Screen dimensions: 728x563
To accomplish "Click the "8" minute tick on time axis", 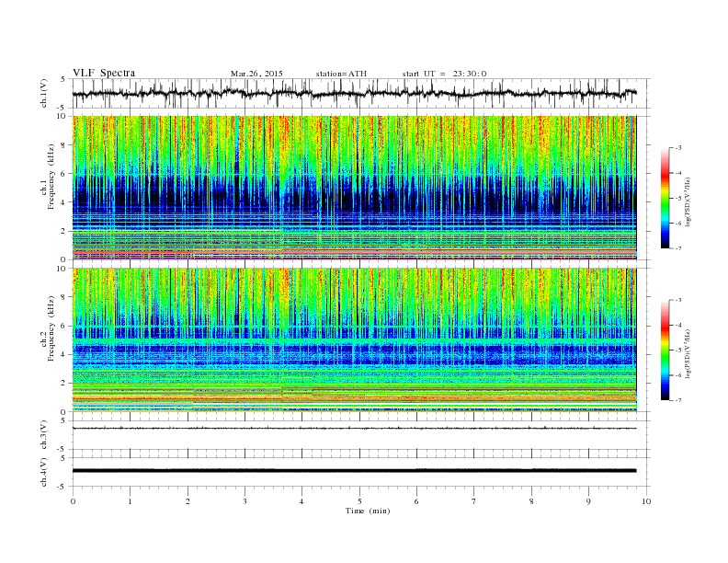I will coord(531,501).
